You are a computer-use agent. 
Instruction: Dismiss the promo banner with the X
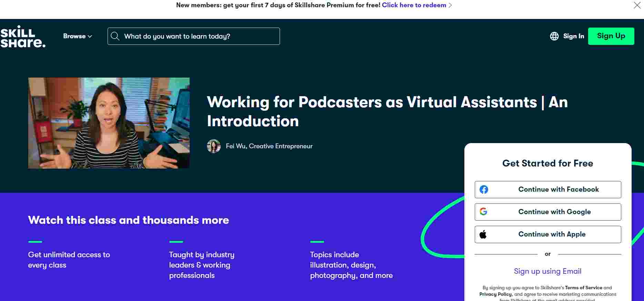tap(637, 5)
